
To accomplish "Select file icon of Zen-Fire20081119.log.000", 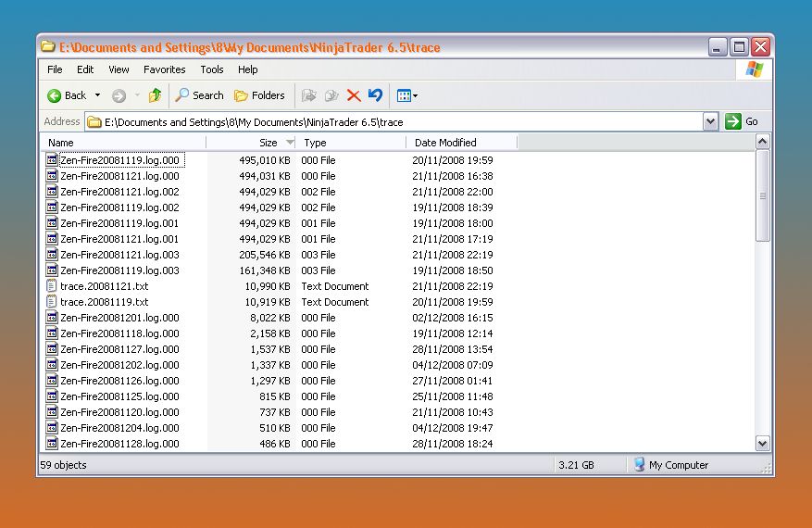I will [x=52, y=159].
